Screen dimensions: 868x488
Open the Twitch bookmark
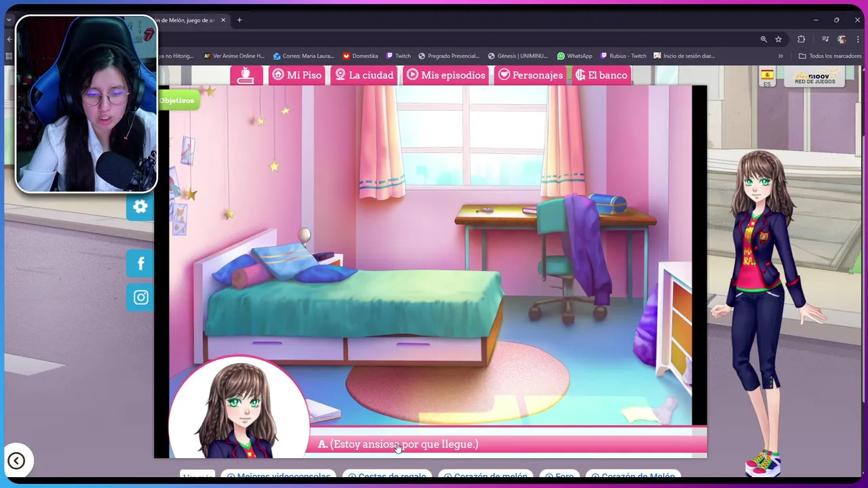(x=398, y=56)
